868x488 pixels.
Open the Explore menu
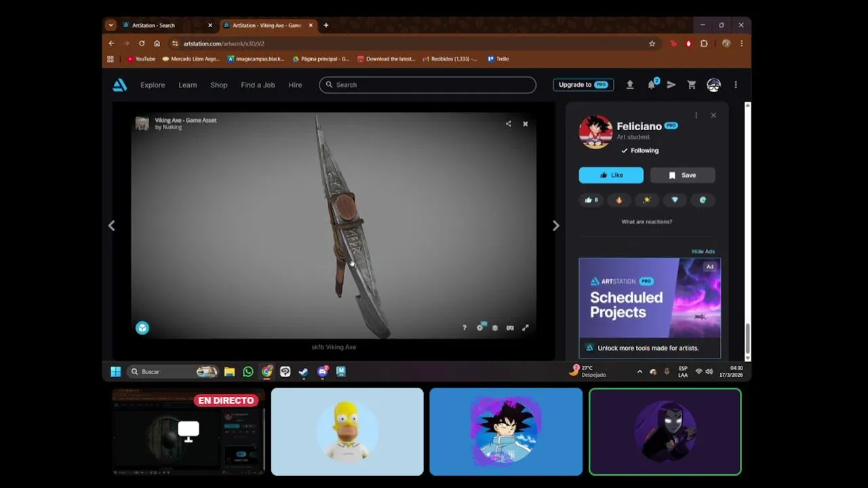153,85
